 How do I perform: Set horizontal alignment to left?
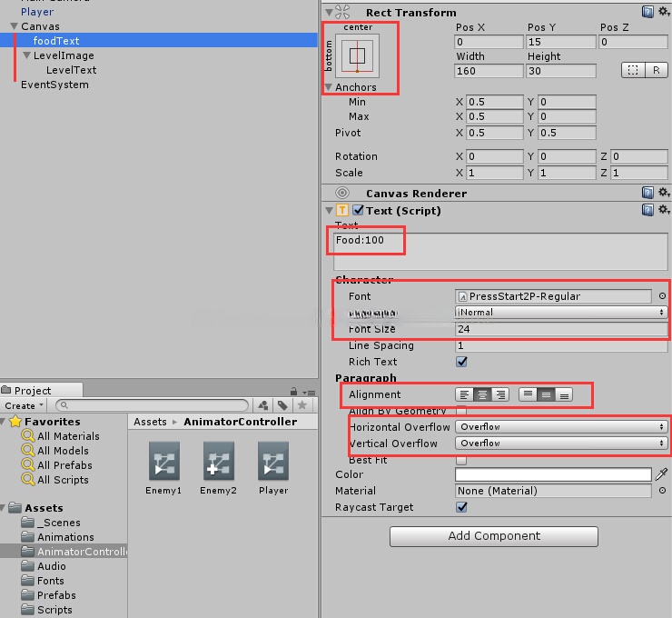(464, 394)
